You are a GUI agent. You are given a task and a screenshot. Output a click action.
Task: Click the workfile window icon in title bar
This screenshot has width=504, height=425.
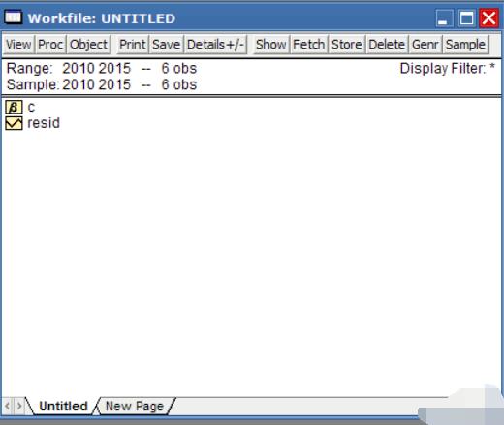click(x=14, y=17)
